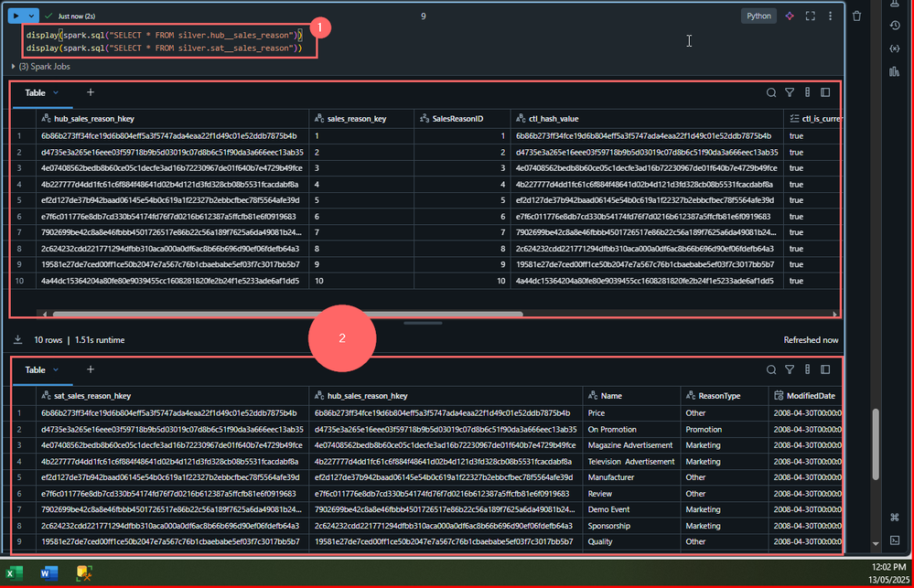
Task: Toggle side panel in second result table
Action: coord(825,369)
